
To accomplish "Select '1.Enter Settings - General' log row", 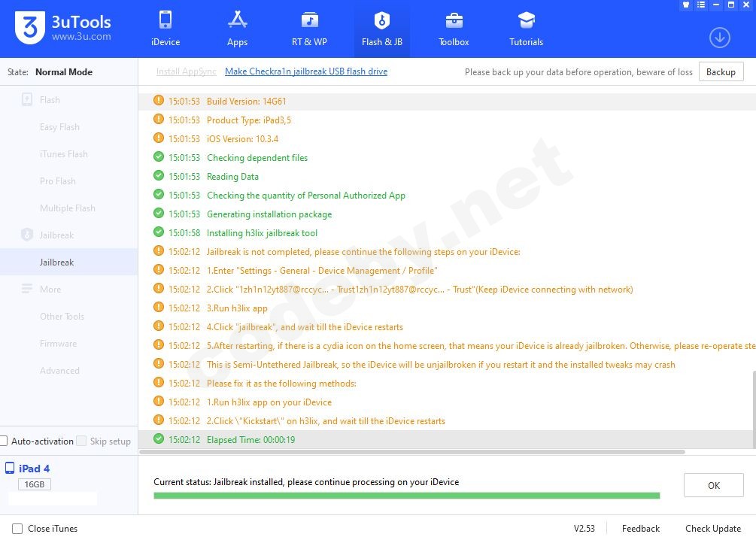I will (x=447, y=270).
